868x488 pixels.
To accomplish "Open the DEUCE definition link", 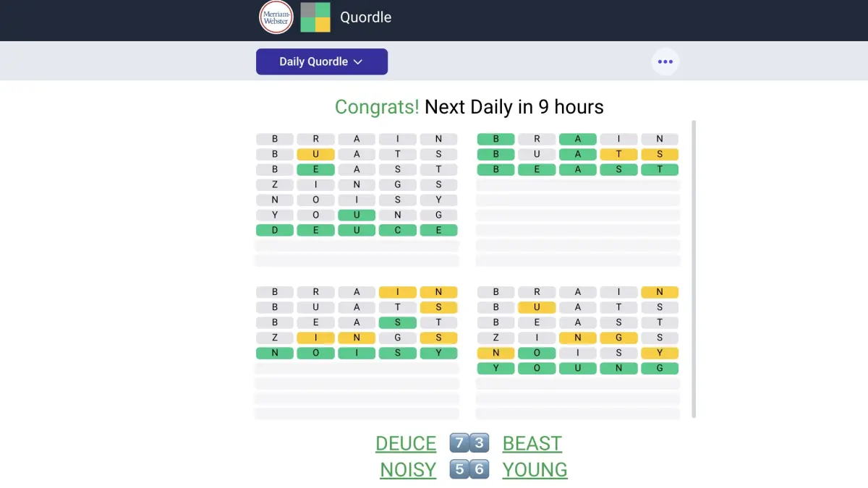I will (406, 443).
